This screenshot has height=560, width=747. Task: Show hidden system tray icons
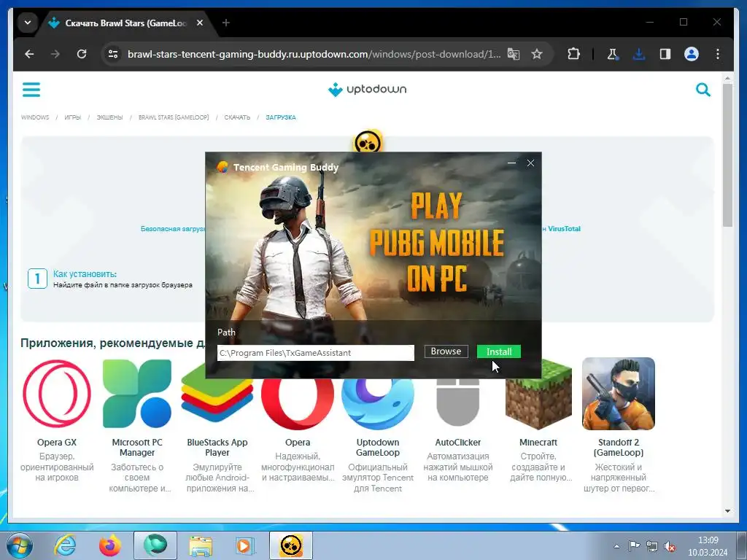616,546
